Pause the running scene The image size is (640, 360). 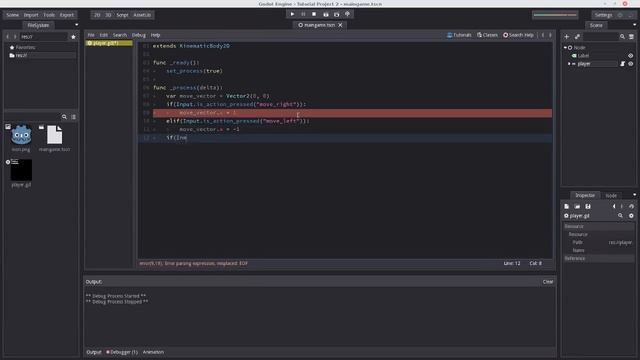[x=303, y=14]
